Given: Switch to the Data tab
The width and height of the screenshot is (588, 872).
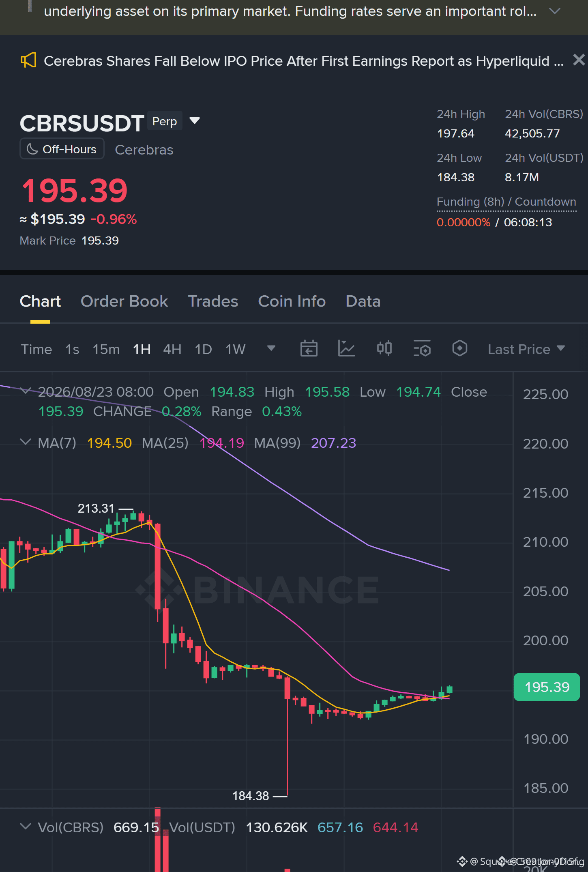Looking at the screenshot, I should [363, 301].
